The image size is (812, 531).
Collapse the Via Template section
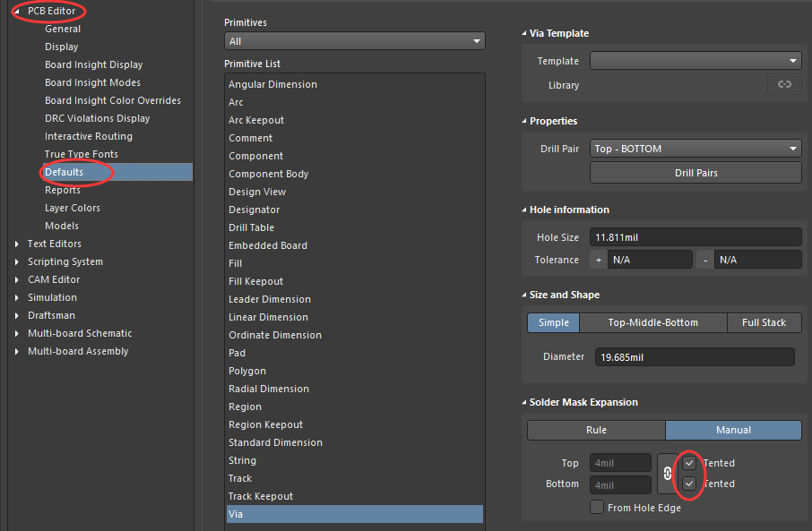523,33
